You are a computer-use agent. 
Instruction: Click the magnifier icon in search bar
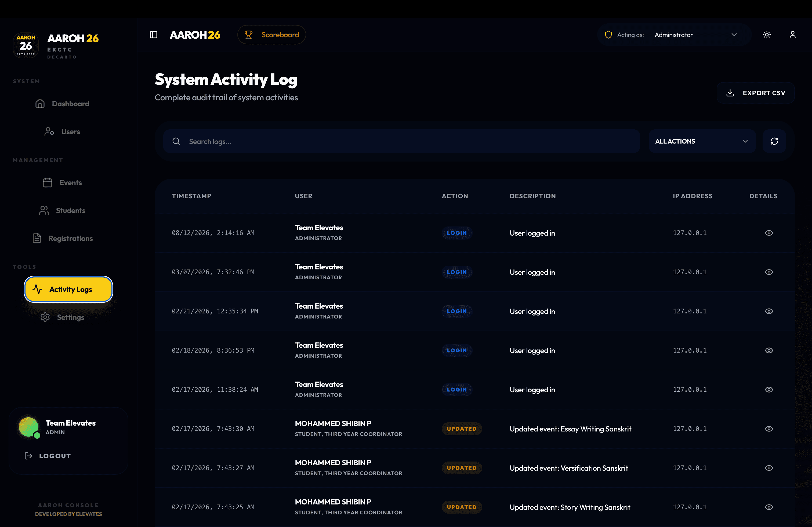coord(176,141)
